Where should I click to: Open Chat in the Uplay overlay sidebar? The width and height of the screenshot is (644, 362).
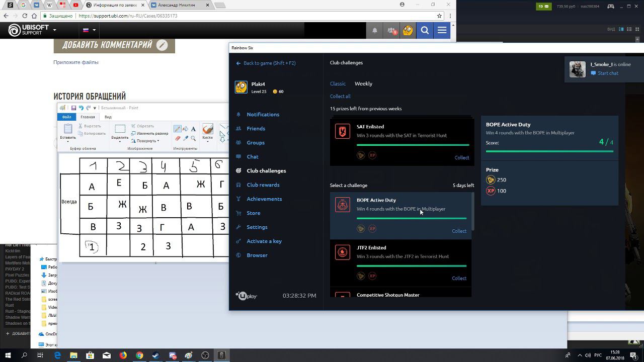[x=253, y=156]
